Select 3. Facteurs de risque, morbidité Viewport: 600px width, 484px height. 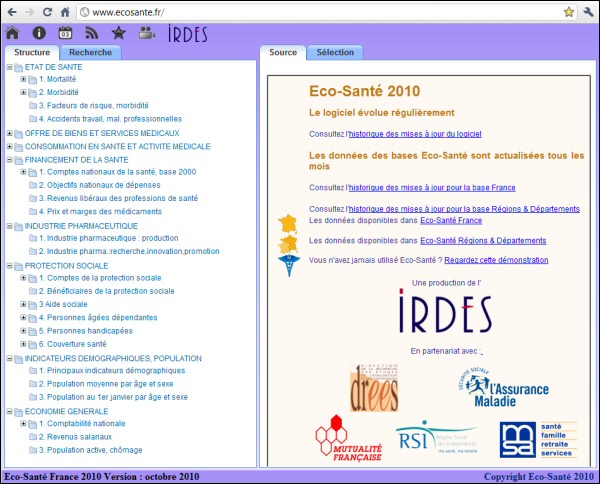click(x=94, y=106)
